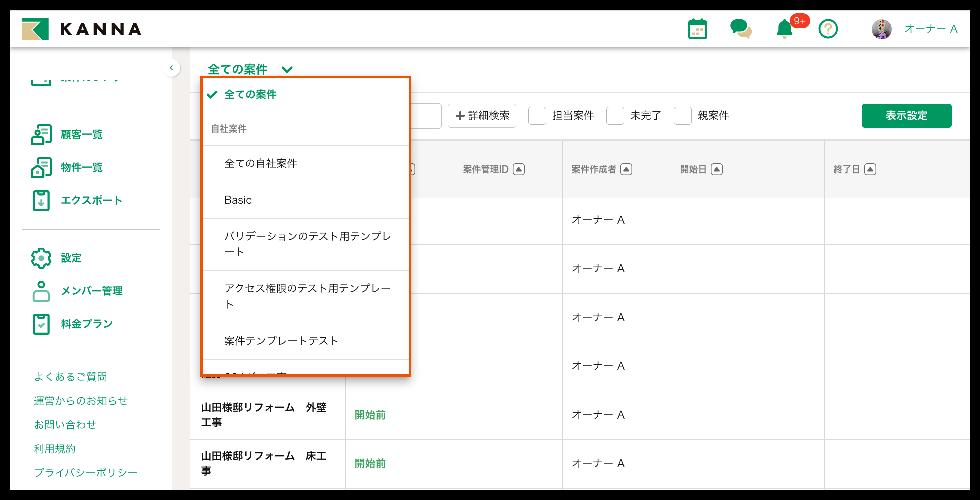
Task: Enable the 担当案件 checkbox
Action: (x=537, y=115)
